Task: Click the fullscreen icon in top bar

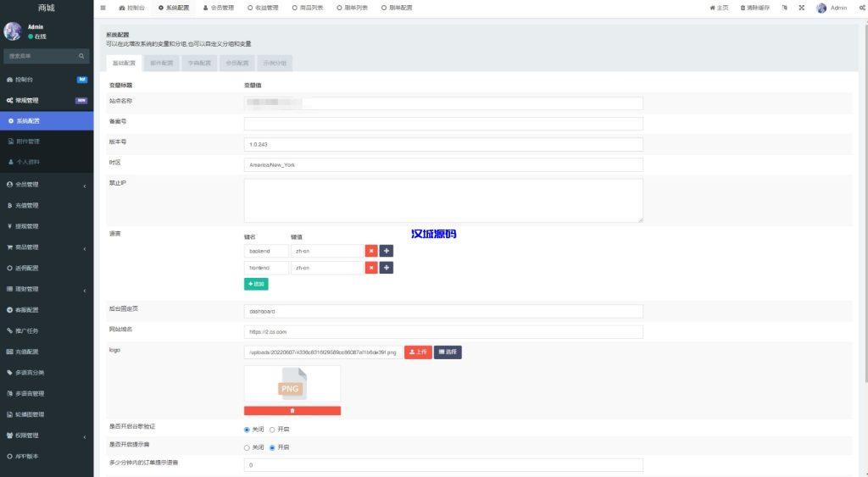Action: [801, 8]
